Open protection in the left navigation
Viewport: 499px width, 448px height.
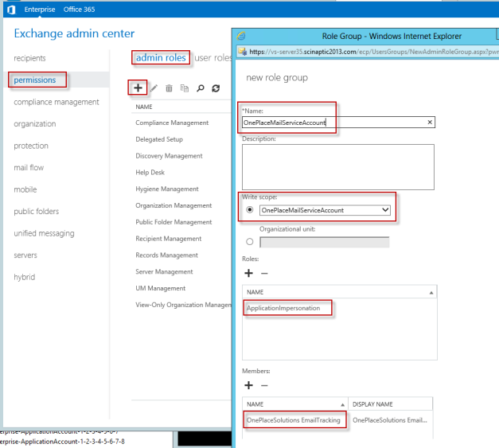point(31,146)
